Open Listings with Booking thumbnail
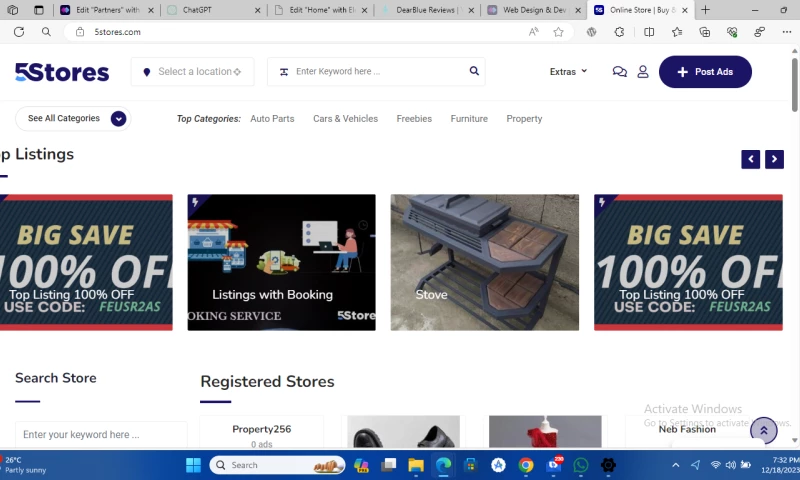Image resolution: width=800 pixels, height=480 pixels. click(282, 262)
